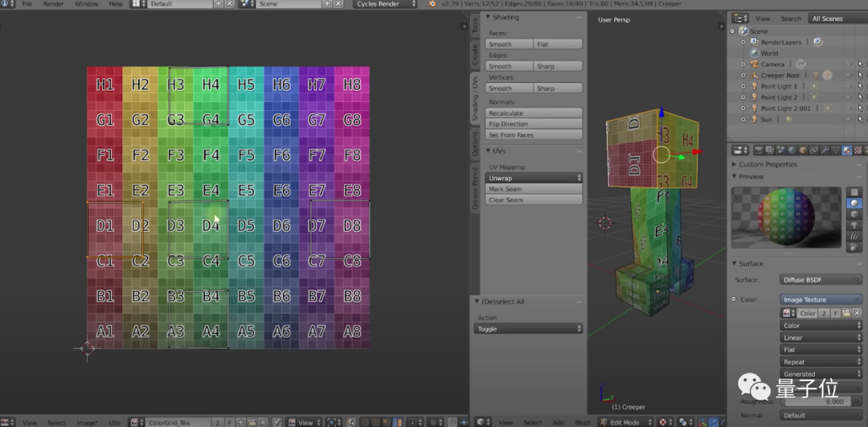
Task: Open the Material properties tab icon
Action: pos(847,150)
